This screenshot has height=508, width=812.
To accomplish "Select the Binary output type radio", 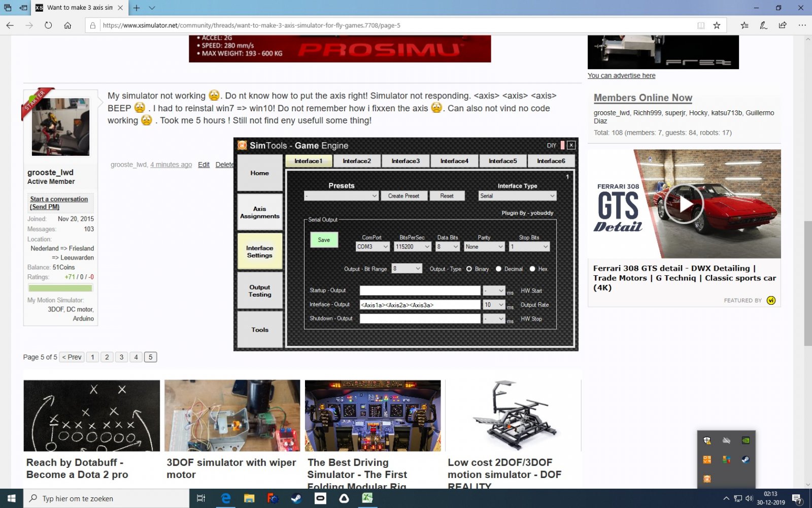I will 469,269.
